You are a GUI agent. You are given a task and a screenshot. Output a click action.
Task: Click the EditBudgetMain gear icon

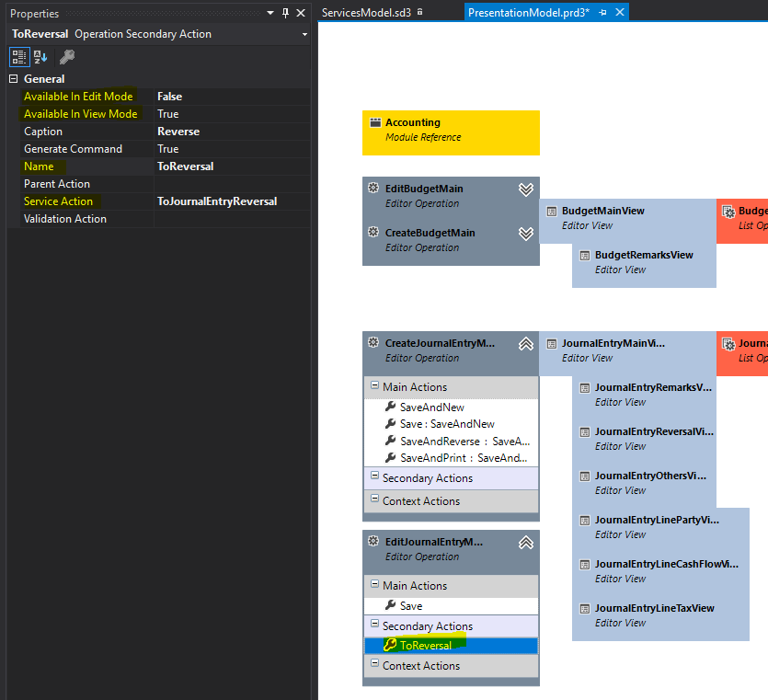pyautogui.click(x=373, y=188)
